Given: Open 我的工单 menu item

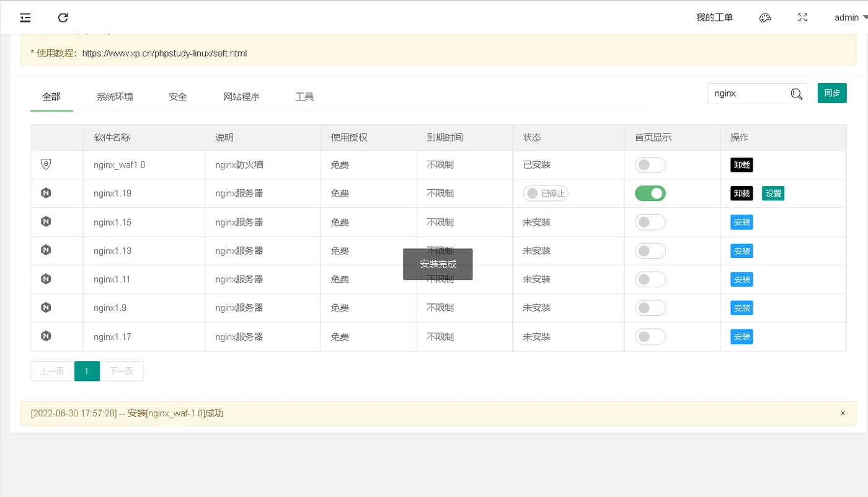Looking at the screenshot, I should tap(714, 18).
